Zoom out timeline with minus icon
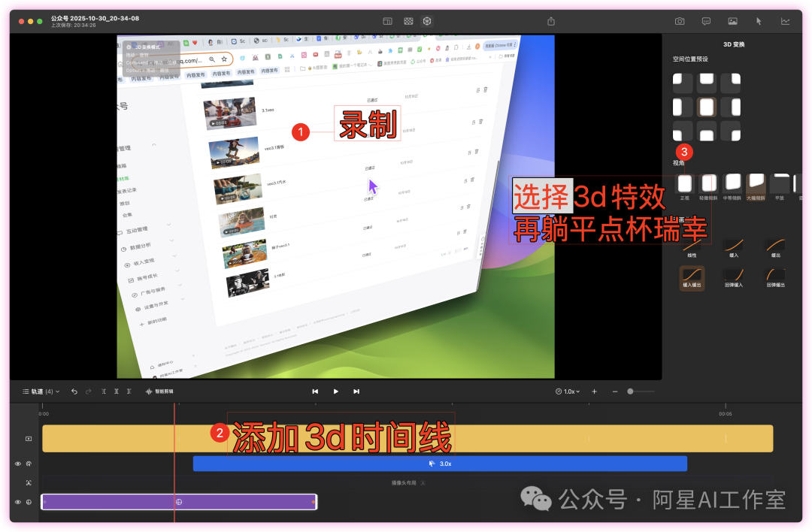 [x=615, y=391]
